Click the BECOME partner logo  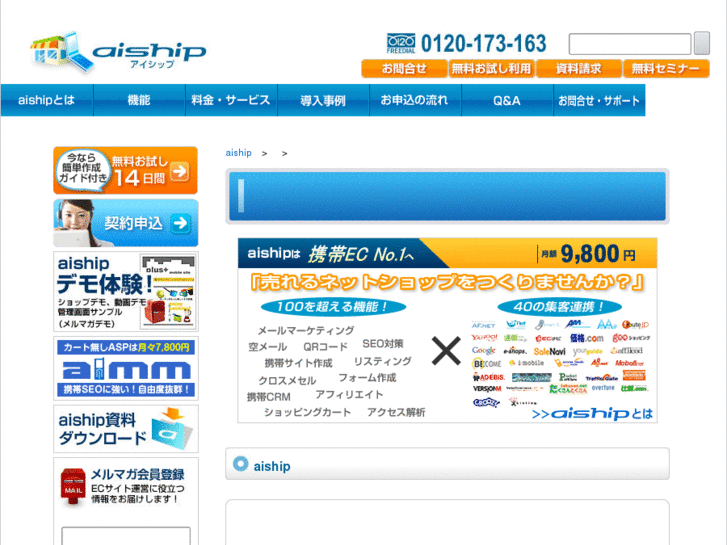click(487, 363)
